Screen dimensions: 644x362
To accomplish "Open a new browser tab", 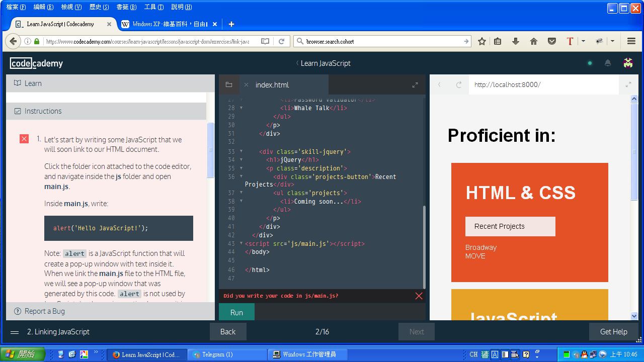I will [231, 24].
